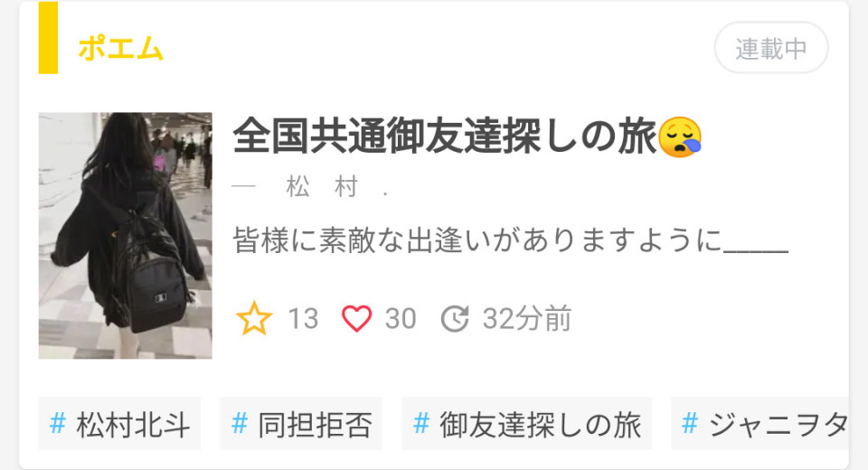This screenshot has width=868, height=470.
Task: Open the 同担拒否 hashtag
Action: click(301, 424)
